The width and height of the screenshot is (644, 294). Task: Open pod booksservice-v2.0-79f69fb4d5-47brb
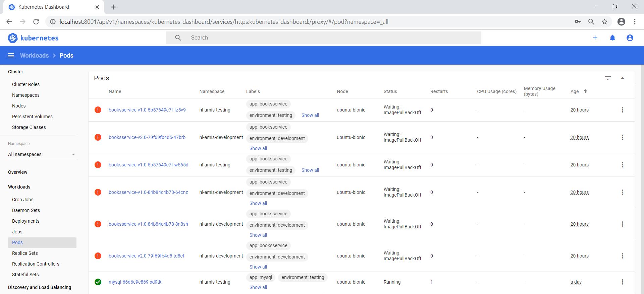(147, 137)
